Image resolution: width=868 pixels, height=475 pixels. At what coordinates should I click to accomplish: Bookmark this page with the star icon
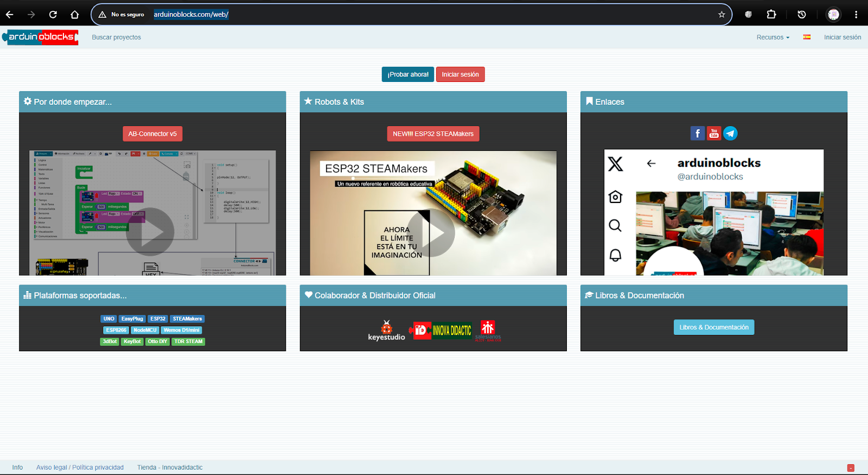(722, 15)
